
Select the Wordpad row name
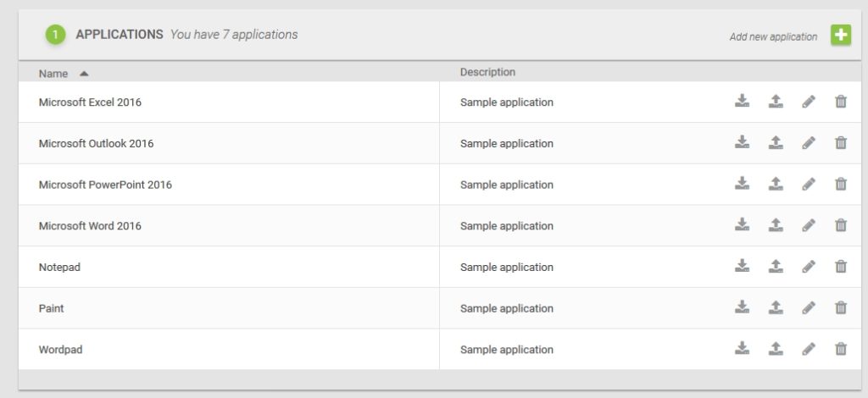coord(60,350)
